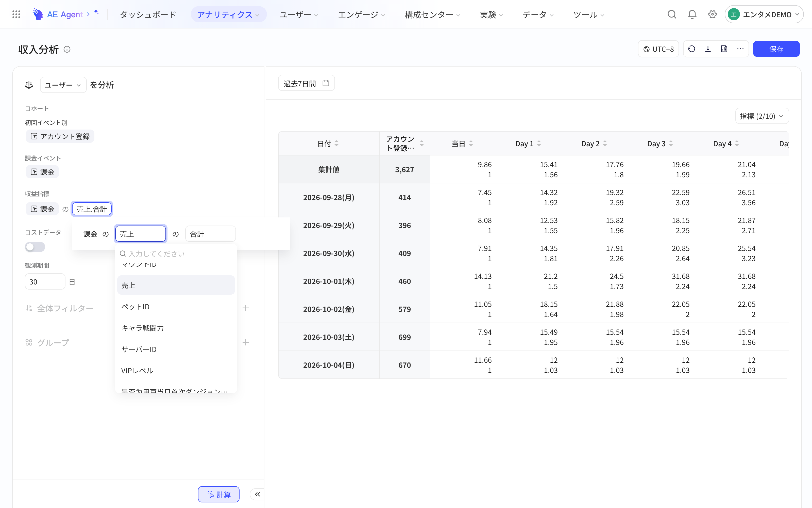Click the 2026-10-01(木) date cell
The image size is (812, 508).
point(329,281)
